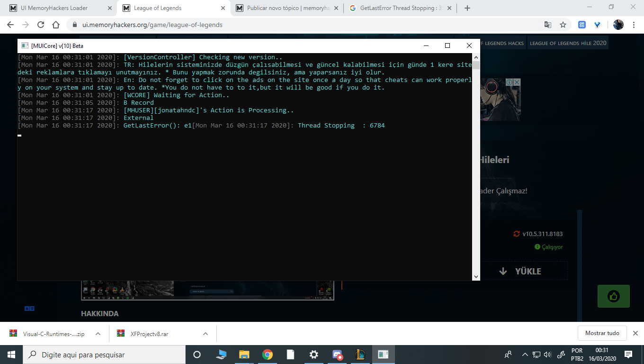Go forward in browser history
The image size is (644, 364).
tap(26, 25)
